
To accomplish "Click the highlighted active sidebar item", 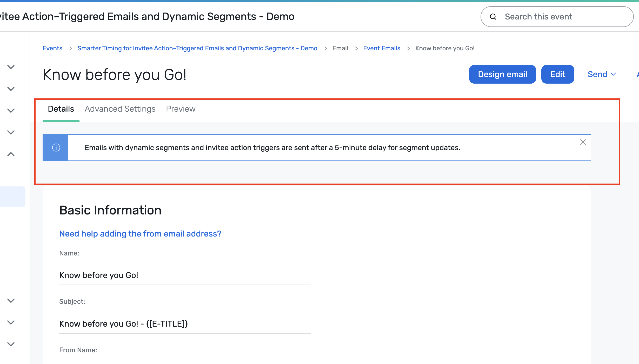I will pyautogui.click(x=12, y=197).
